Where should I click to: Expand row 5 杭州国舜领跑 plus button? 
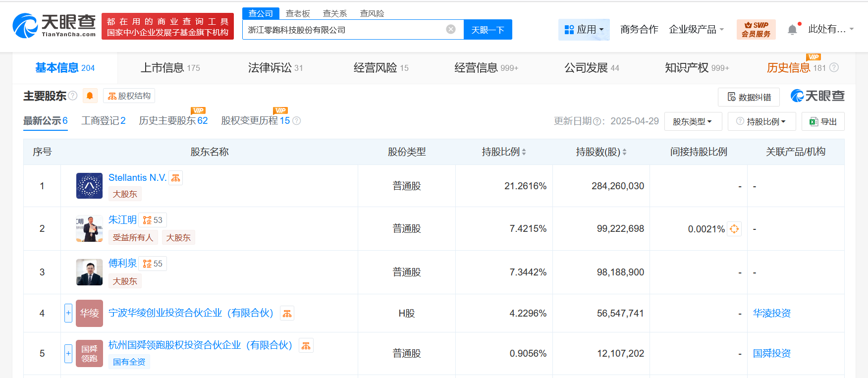[68, 353]
